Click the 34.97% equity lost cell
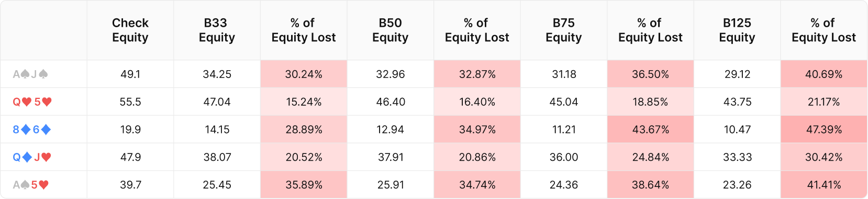The image size is (868, 199). [x=477, y=129]
